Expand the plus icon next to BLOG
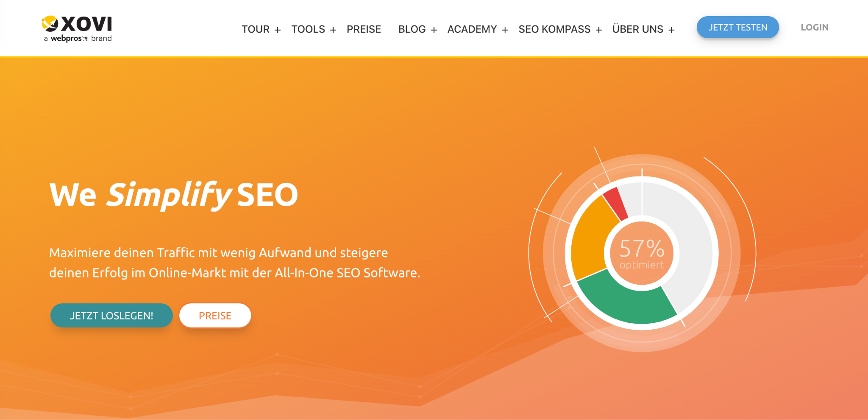This screenshot has width=868, height=420. coord(434,30)
